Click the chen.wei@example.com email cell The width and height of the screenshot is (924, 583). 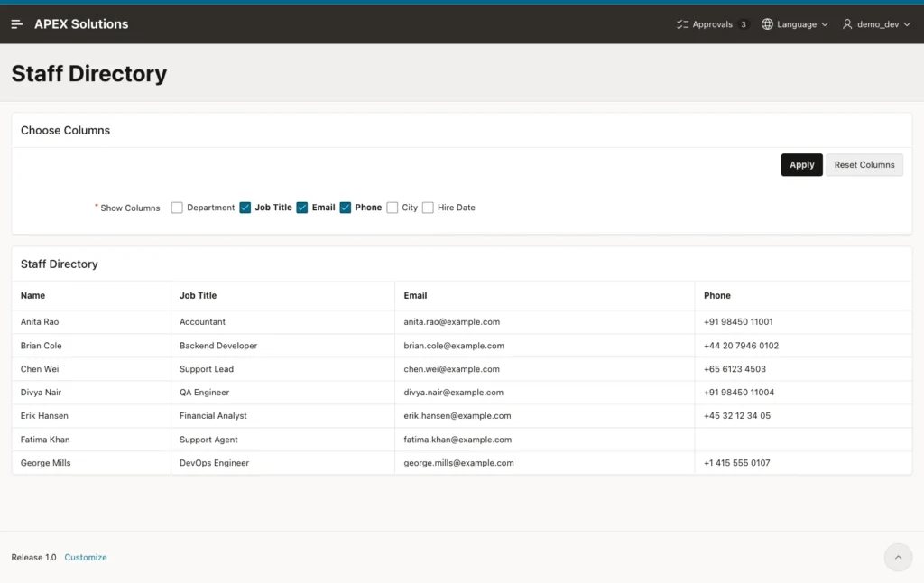pyautogui.click(x=544, y=369)
